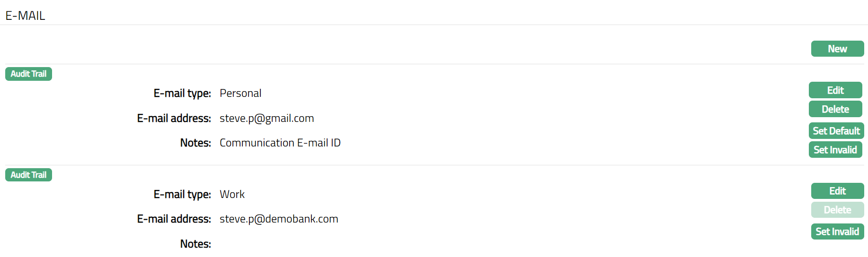
Task: Click the E-mail type label above steve.p@gmail.com
Action: pyautogui.click(x=182, y=93)
